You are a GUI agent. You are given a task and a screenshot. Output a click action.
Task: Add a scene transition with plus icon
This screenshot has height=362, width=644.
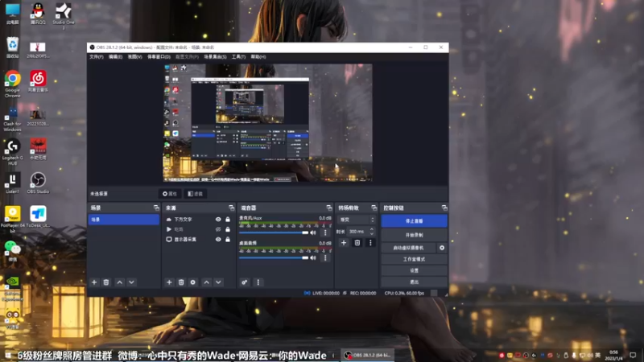(x=344, y=243)
